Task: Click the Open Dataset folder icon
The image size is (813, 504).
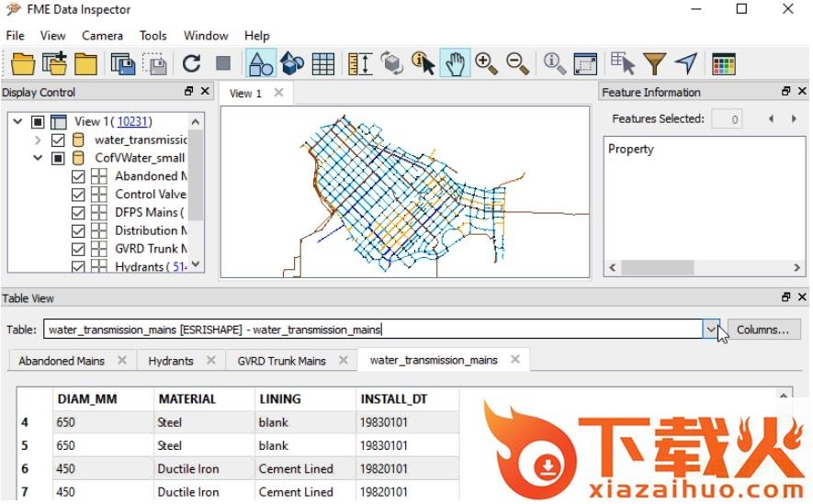Action: [23, 64]
